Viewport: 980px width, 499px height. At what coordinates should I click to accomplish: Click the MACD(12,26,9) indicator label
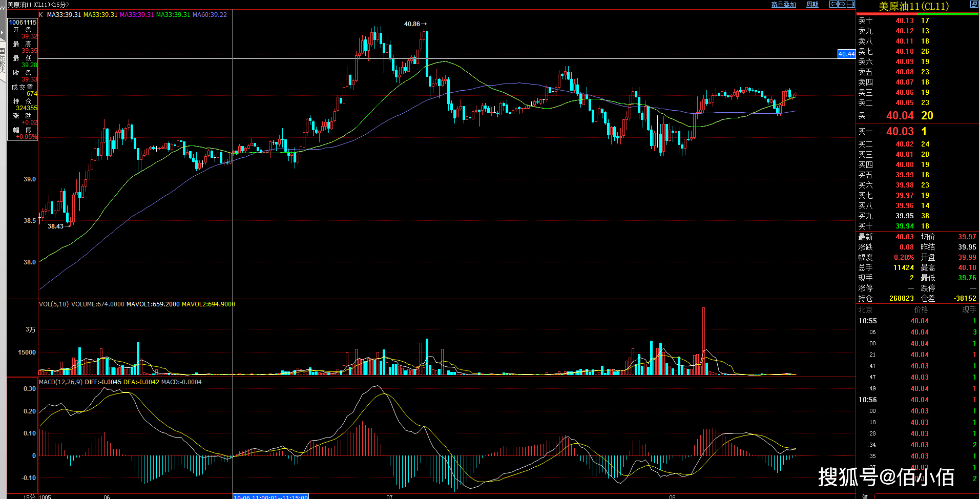coord(60,382)
